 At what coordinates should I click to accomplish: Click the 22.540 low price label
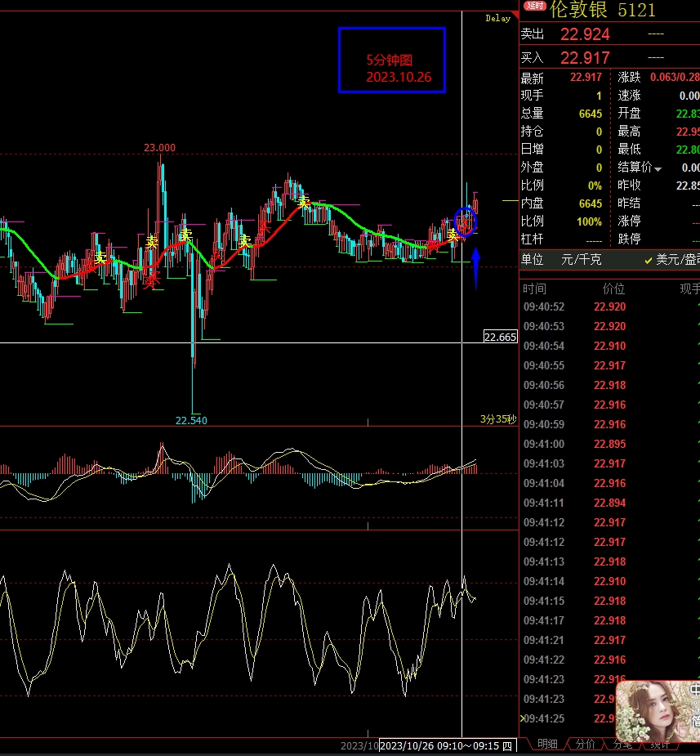point(191,420)
